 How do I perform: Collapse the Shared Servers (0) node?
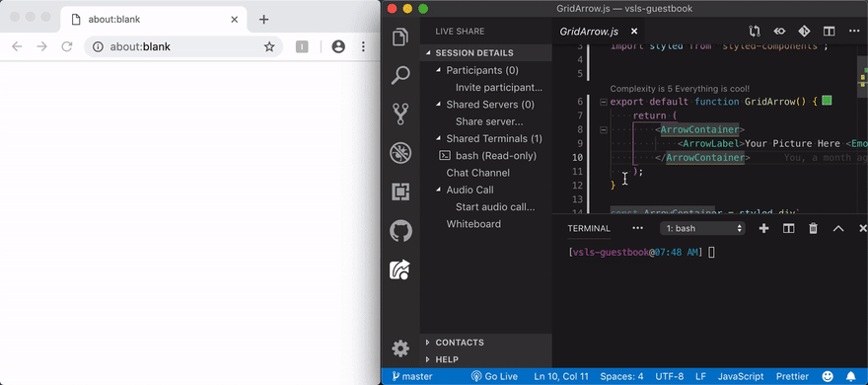pos(438,105)
